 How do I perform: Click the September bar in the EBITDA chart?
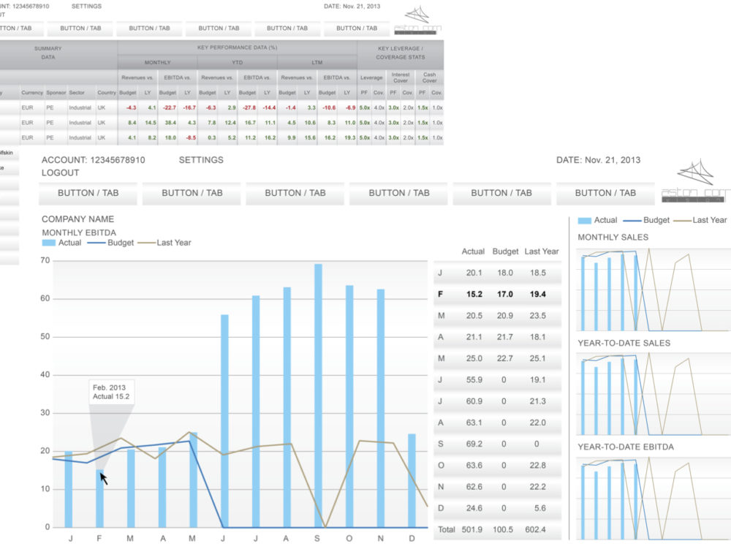(x=318, y=395)
